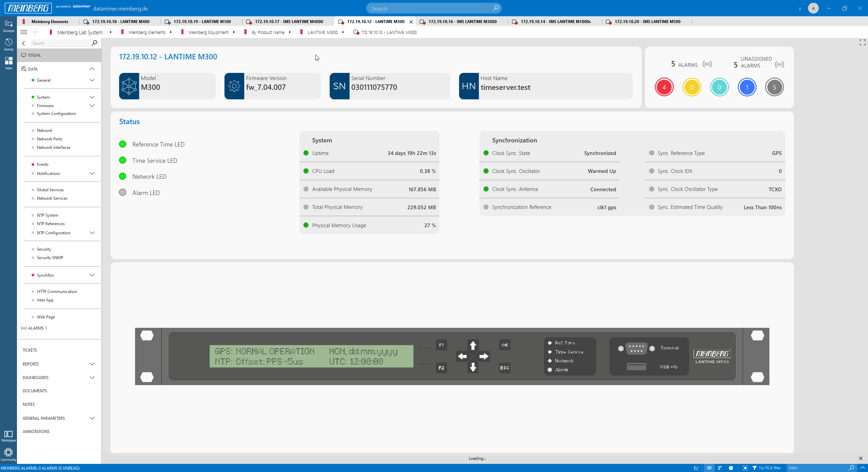Screen dimensions: 868x472
Task: Click the ESC key on device panel
Action: (505, 368)
